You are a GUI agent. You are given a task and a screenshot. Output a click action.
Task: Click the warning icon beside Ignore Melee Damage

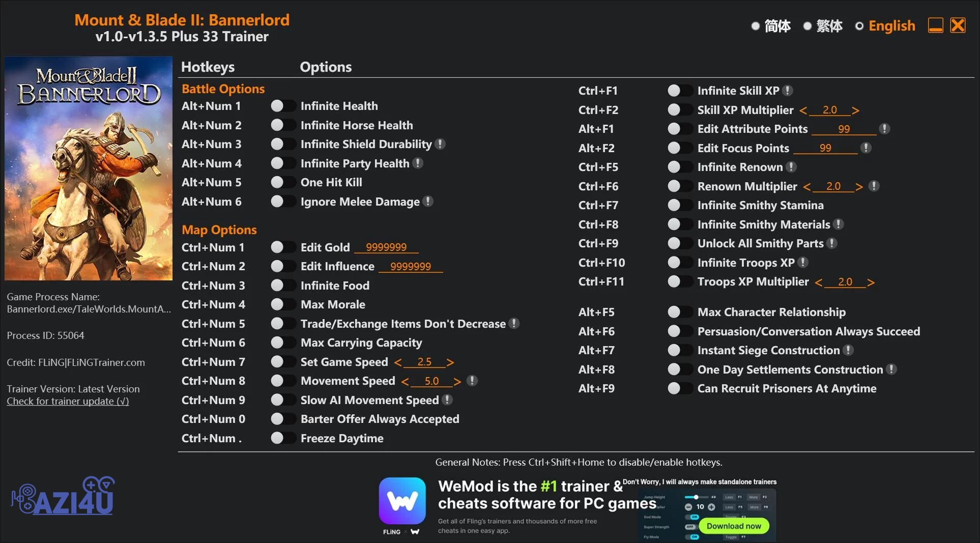tap(428, 202)
